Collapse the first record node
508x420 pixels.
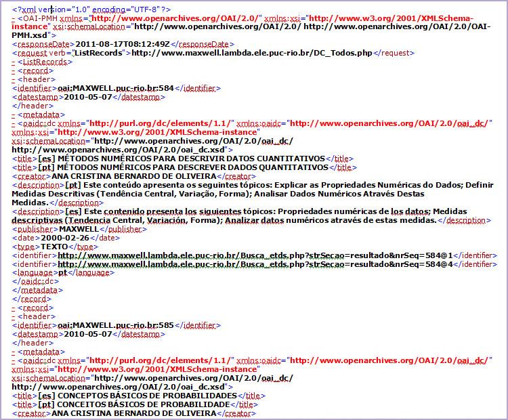(14, 70)
